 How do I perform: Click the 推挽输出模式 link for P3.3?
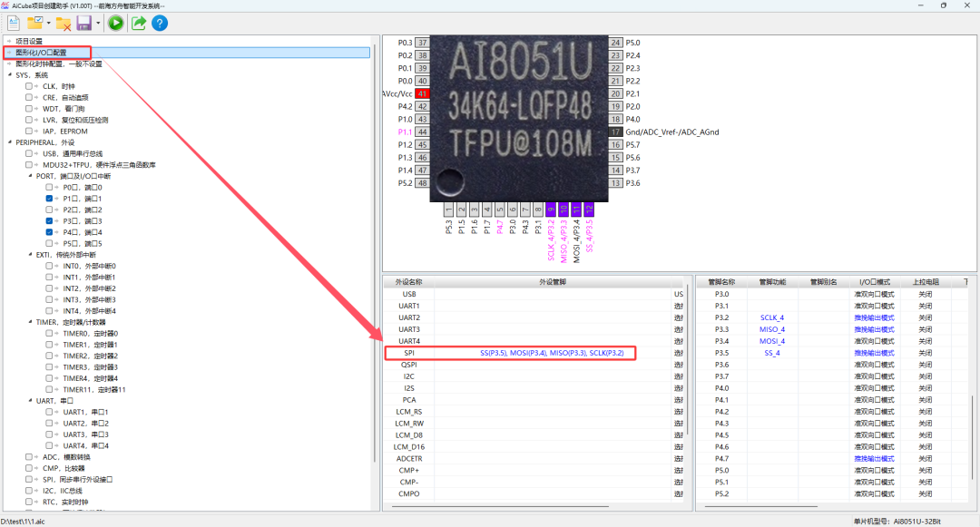click(875, 328)
